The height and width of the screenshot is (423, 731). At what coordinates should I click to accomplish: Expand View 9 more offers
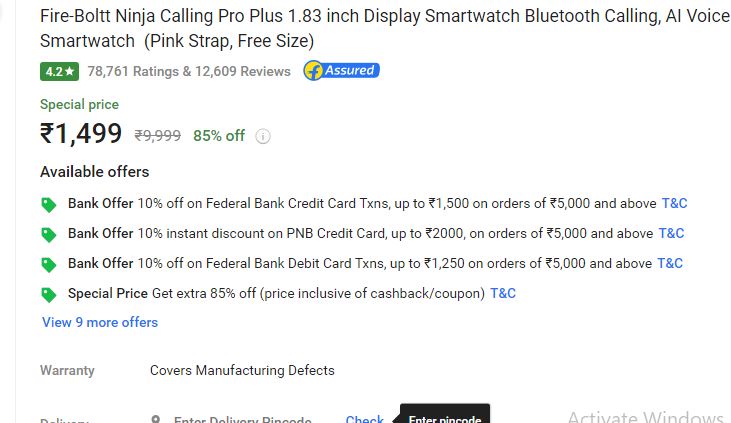point(100,322)
